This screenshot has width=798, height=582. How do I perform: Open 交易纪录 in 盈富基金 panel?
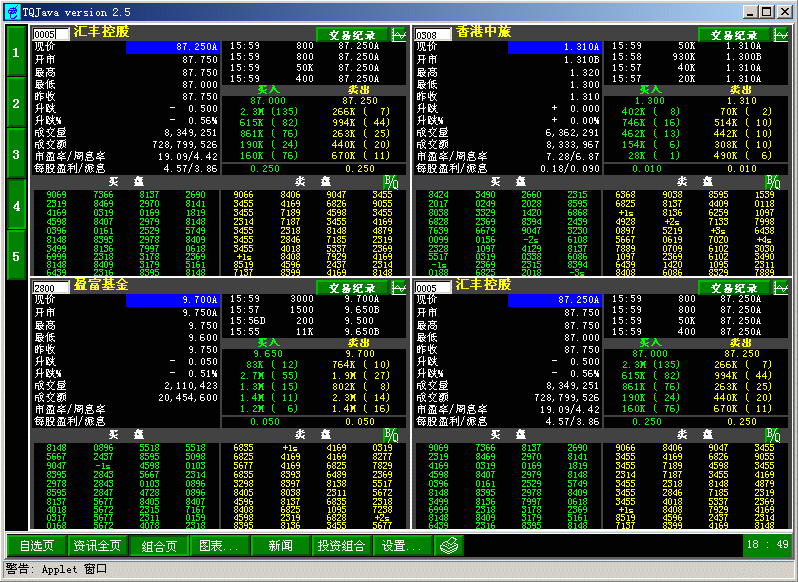point(352,288)
